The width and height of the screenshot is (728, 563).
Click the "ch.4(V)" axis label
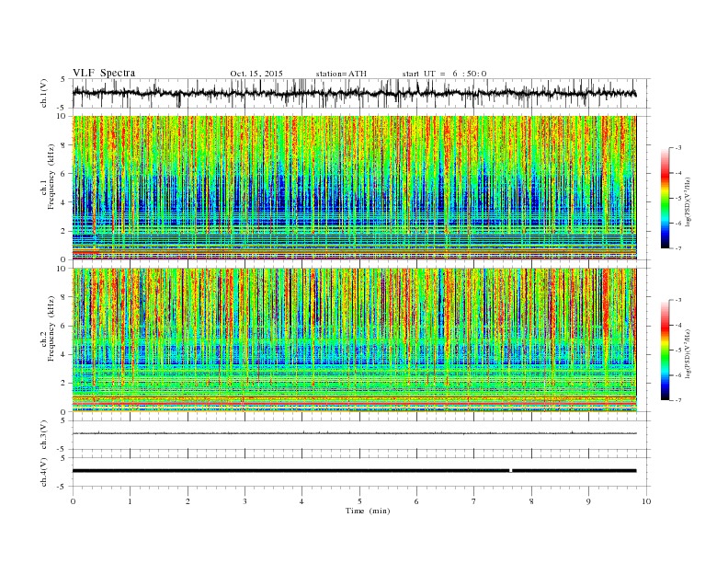coord(44,472)
